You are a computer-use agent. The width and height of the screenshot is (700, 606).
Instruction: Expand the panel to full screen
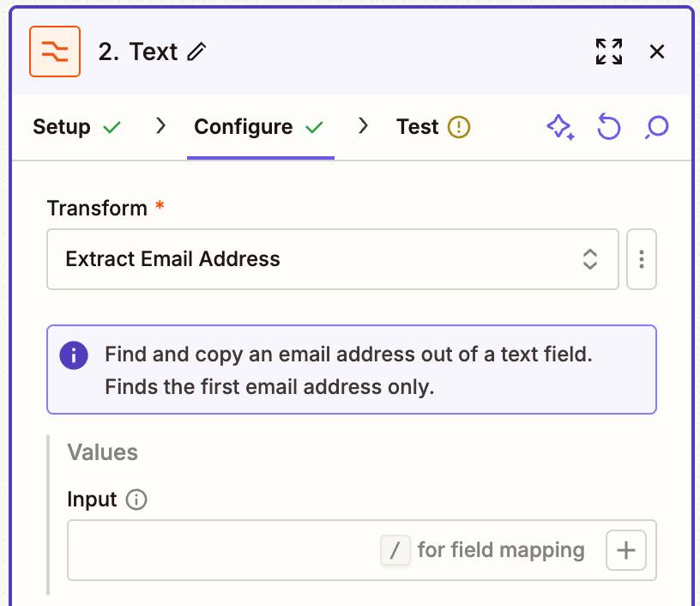(609, 52)
